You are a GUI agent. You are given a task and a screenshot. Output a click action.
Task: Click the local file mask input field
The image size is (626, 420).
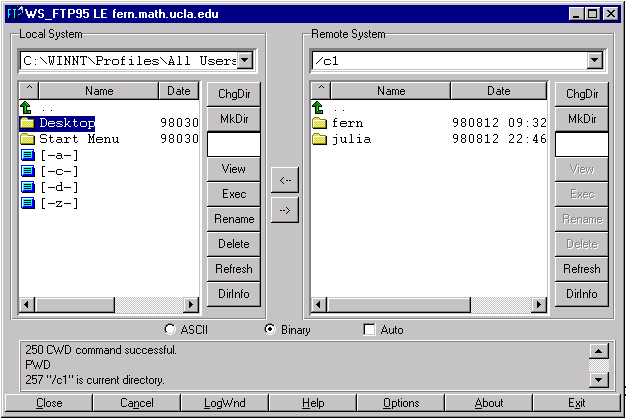coord(233,144)
